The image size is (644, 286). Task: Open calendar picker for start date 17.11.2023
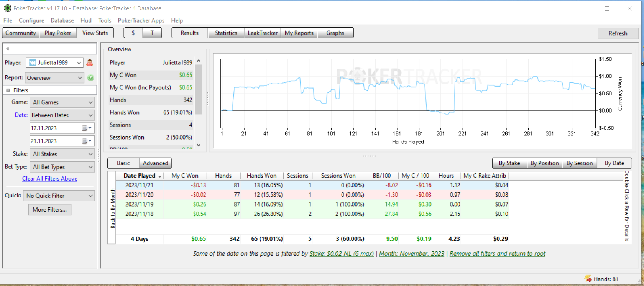(87, 128)
